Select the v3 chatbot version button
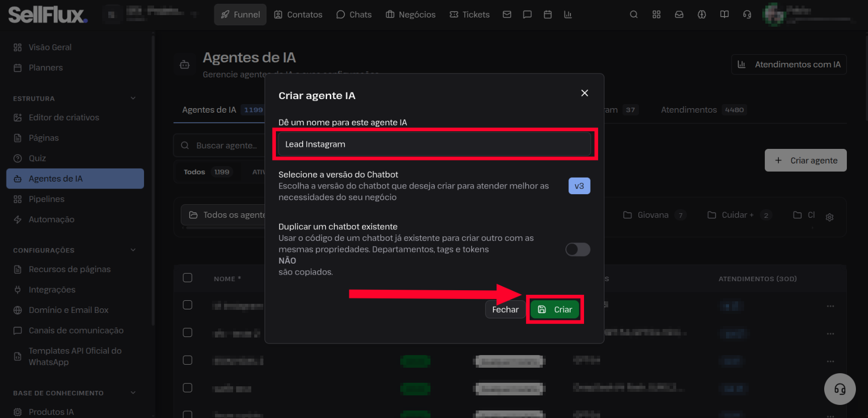Screen dimensions: 868x418 pyautogui.click(x=579, y=186)
